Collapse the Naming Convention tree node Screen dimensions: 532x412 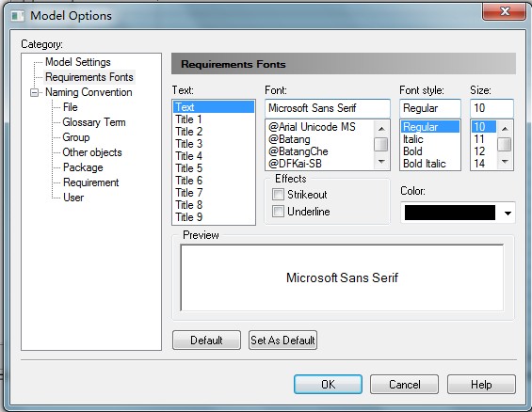pos(34,92)
